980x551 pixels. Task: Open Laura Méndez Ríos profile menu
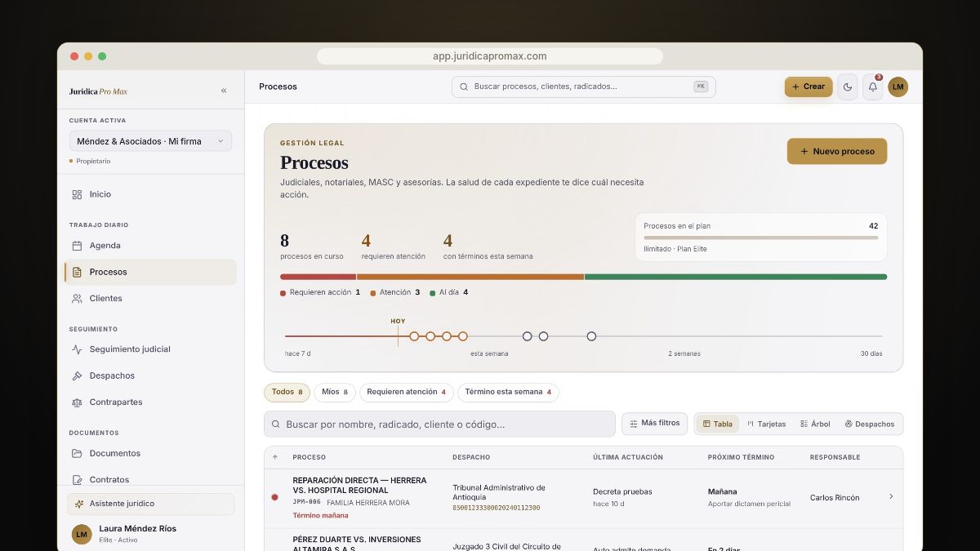pos(150,534)
